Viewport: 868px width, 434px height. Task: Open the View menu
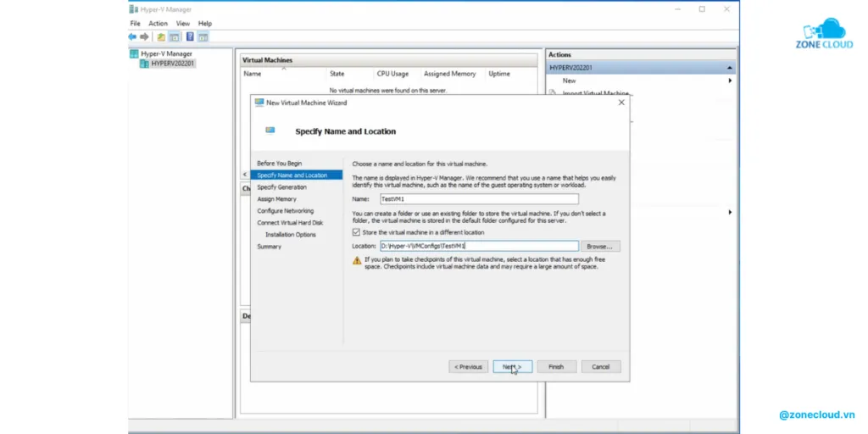183,23
